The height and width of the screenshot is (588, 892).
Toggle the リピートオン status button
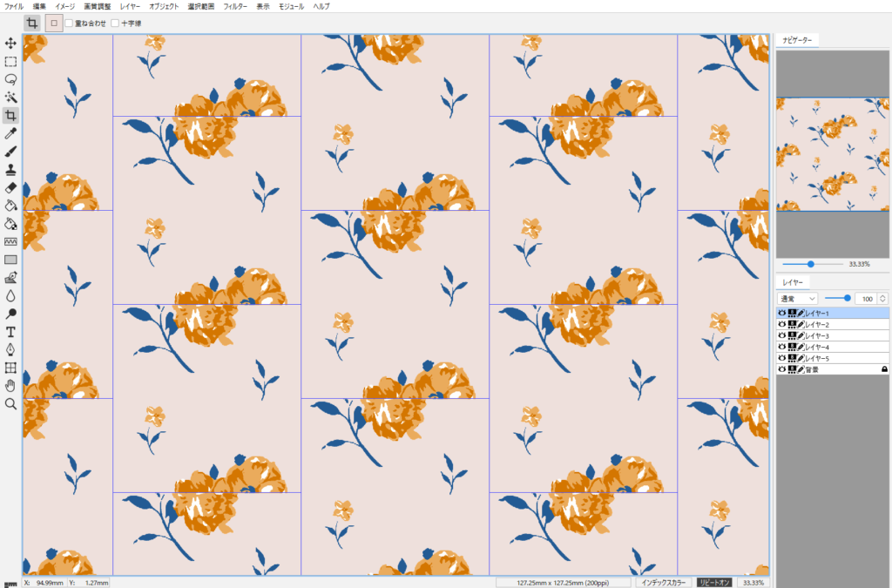(x=714, y=582)
